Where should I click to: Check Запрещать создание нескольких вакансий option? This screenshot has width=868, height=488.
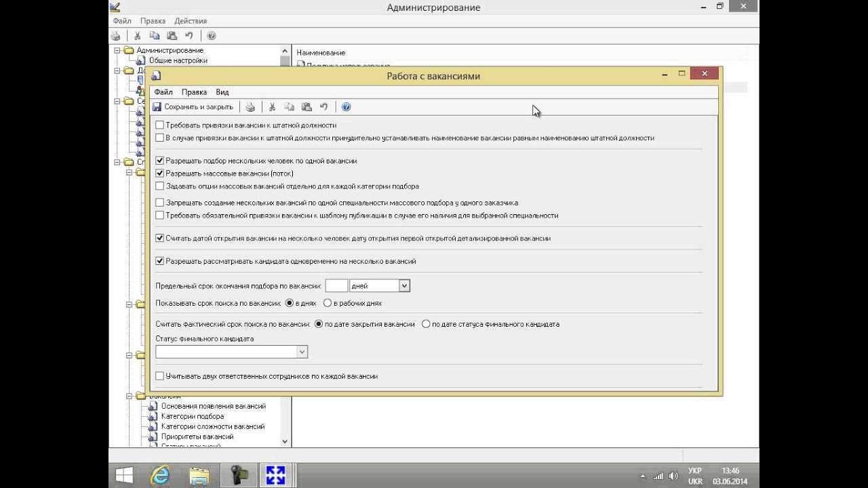[160, 203]
